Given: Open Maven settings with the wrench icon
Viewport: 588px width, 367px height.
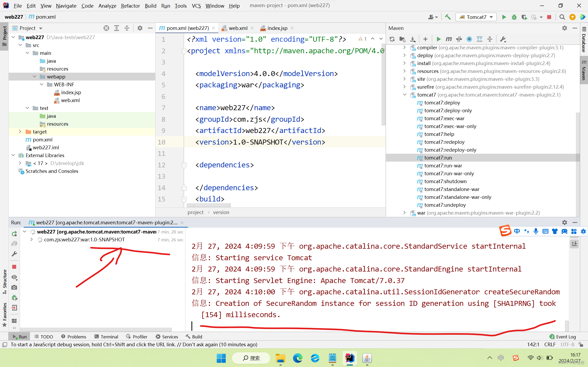Looking at the screenshot, I should pos(503,39).
